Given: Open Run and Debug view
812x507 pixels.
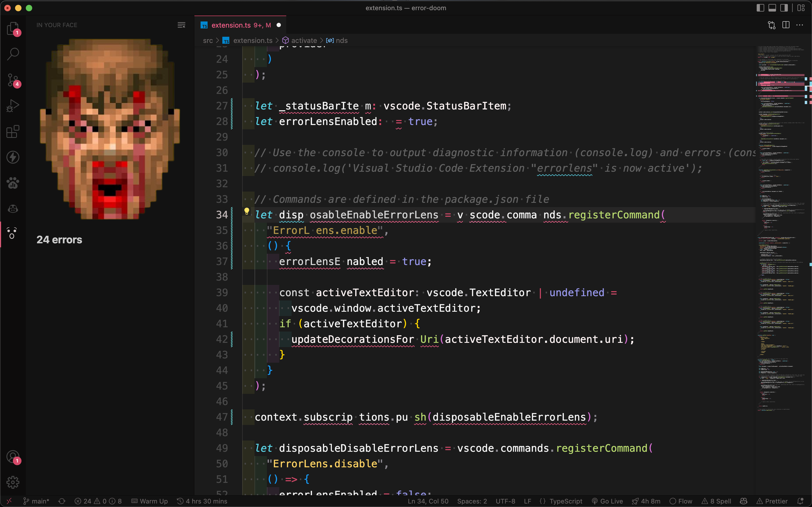Looking at the screenshot, I should pyautogui.click(x=13, y=106).
